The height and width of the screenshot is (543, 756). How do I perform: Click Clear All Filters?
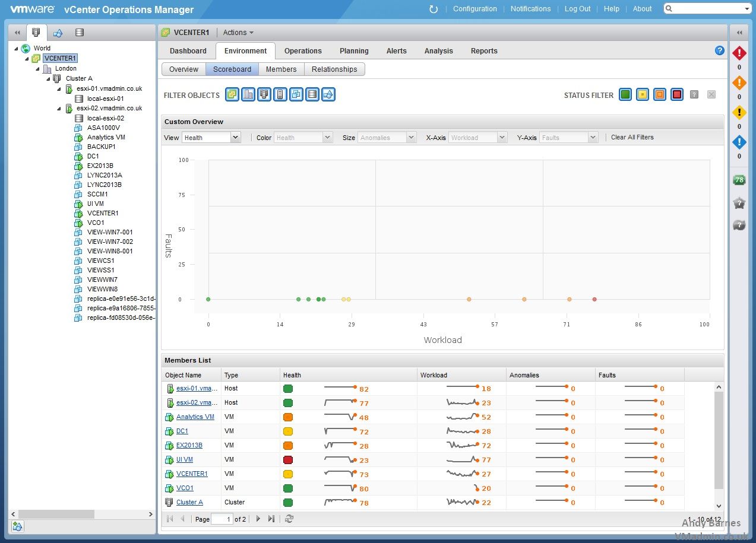632,137
